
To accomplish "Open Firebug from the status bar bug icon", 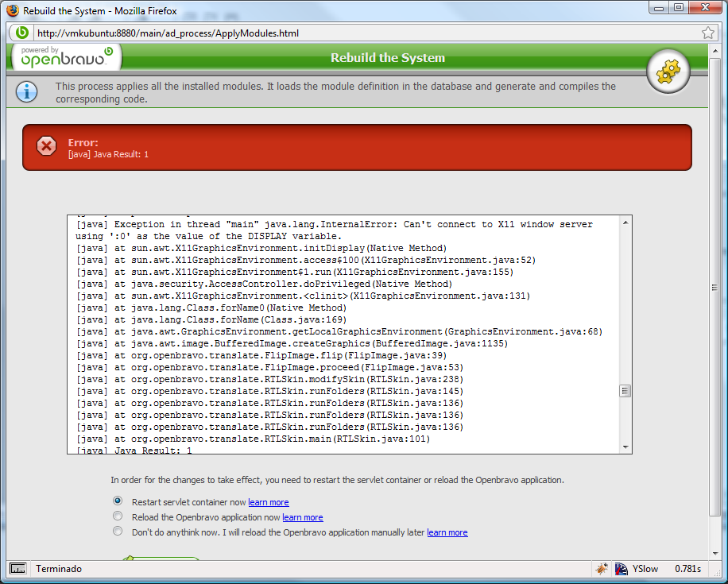I will click(602, 569).
